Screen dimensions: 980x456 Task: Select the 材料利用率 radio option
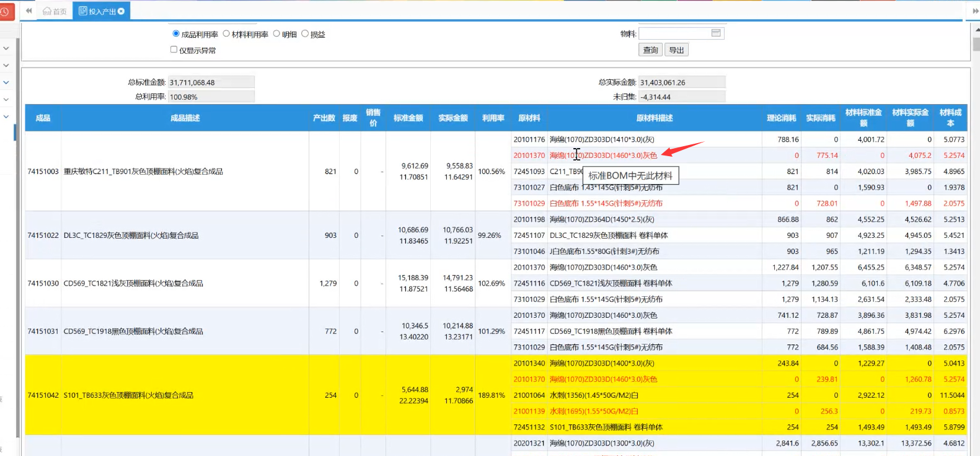pyautogui.click(x=226, y=34)
